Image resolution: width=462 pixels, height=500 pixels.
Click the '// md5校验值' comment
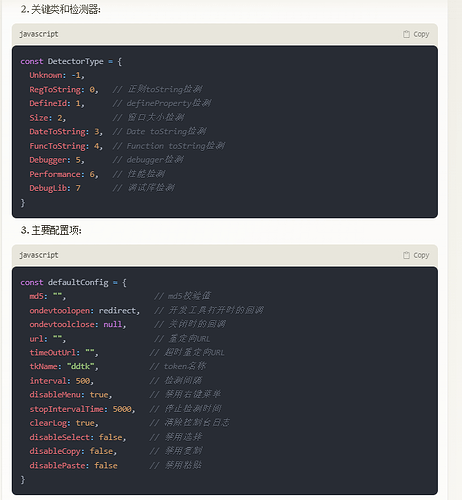tap(182, 296)
